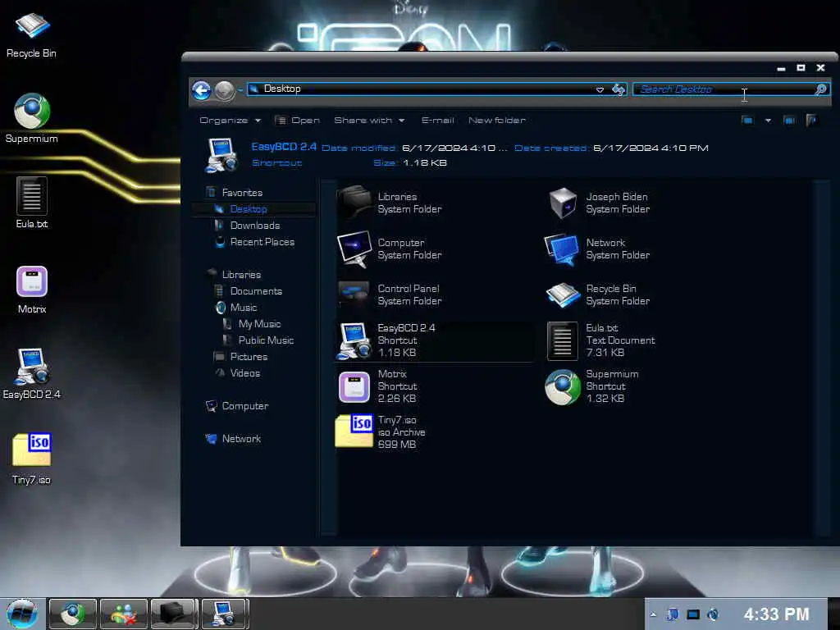Open the Recycle Bin desktop icon
Viewport: 840px width, 630px height.
[x=31, y=34]
